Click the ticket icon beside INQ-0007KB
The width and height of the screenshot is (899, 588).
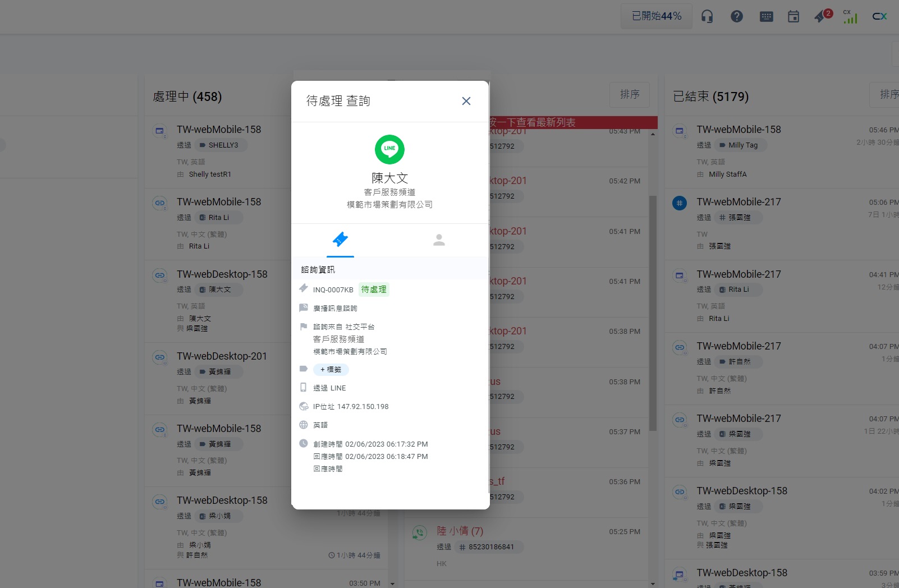304,288
